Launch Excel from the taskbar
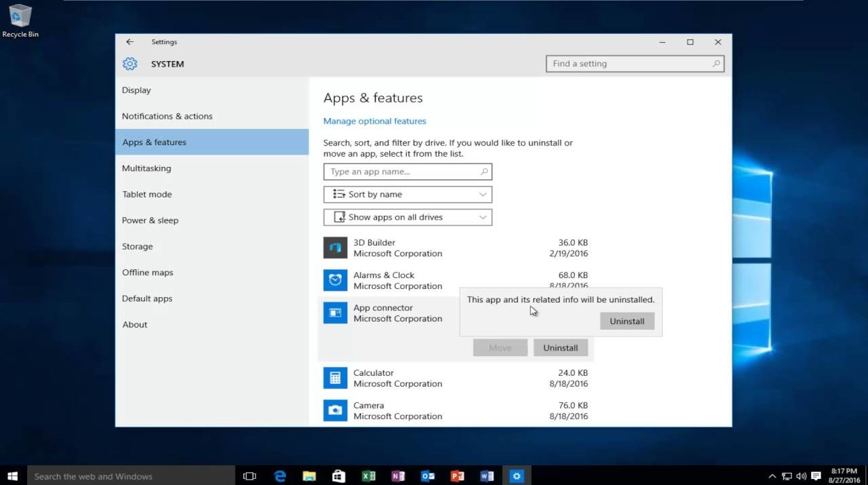 [x=368, y=476]
